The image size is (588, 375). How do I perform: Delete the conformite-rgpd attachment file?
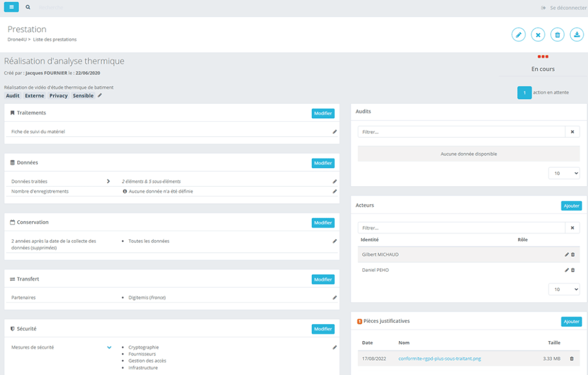(571, 359)
